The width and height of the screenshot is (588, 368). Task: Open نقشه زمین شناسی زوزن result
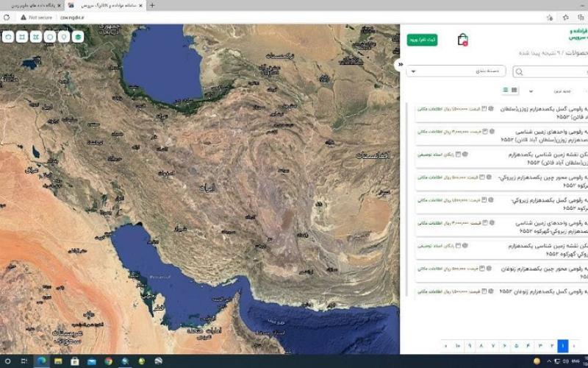pos(548,158)
